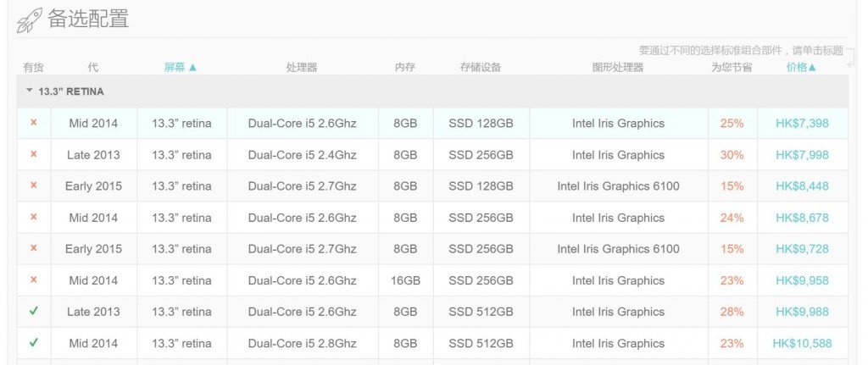The width and height of the screenshot is (868, 365).
Task: Open the HK$8,678 price link
Action: point(802,218)
